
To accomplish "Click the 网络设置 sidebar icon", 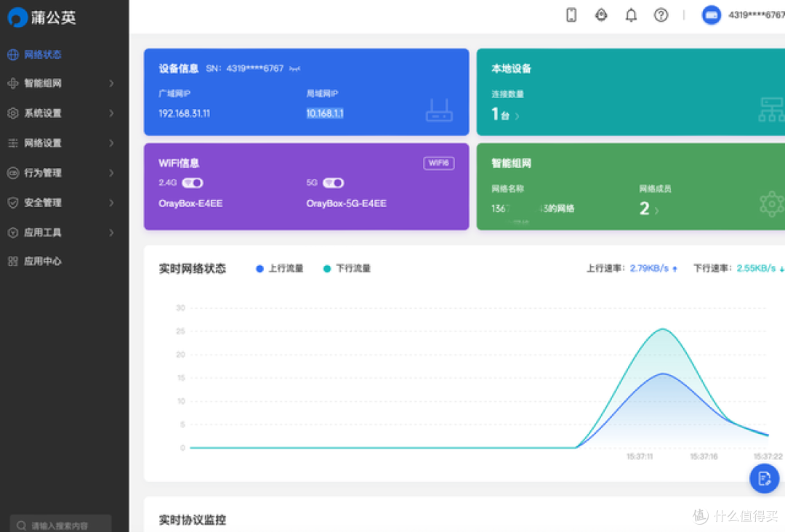I will click(13, 143).
